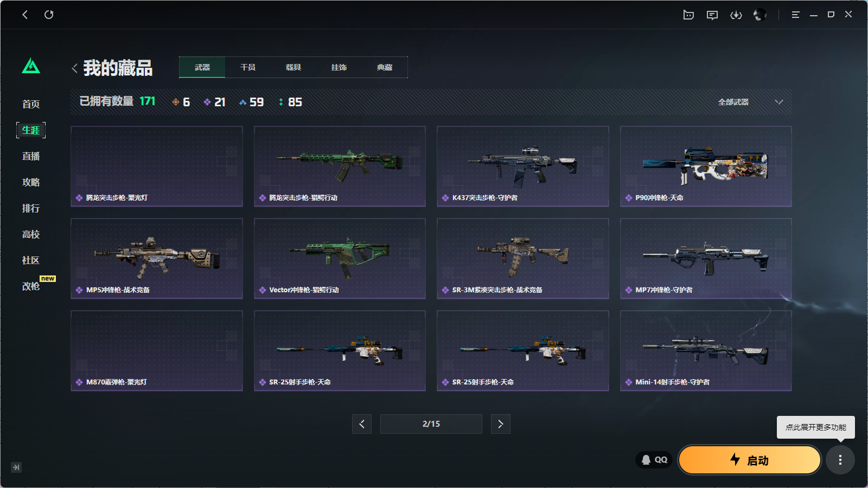This screenshot has width=868, height=488.
Task: Click the 已拥有数量 171 owned count
Action: (117, 101)
